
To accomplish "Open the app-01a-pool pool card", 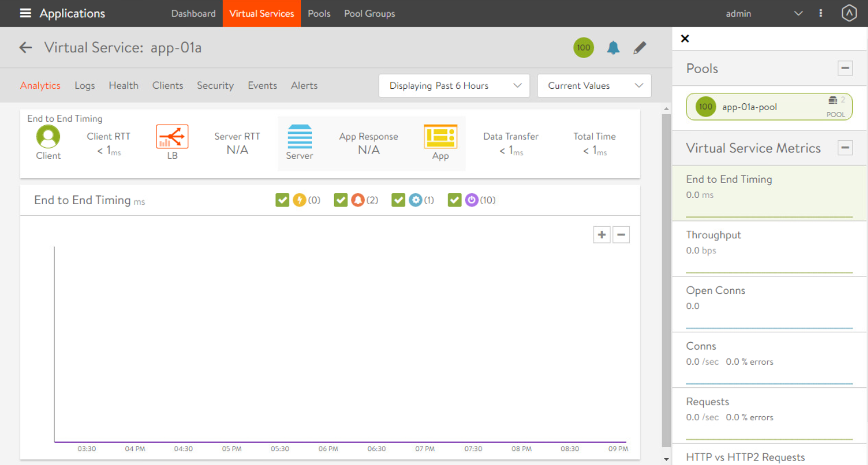I will (769, 107).
